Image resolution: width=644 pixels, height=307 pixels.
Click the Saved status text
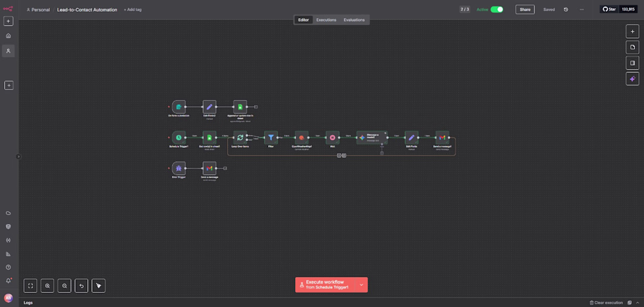(549, 9)
